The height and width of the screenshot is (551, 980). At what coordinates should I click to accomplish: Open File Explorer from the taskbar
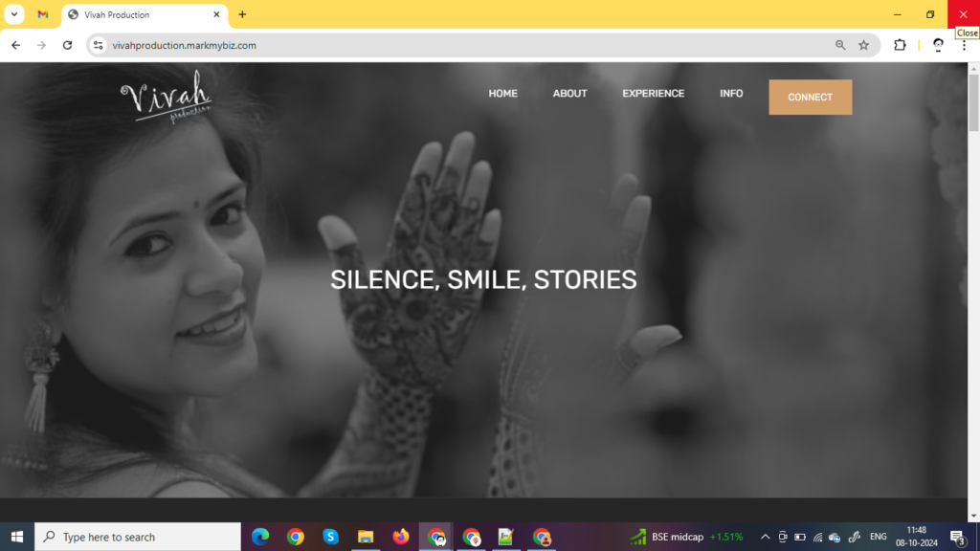366,537
